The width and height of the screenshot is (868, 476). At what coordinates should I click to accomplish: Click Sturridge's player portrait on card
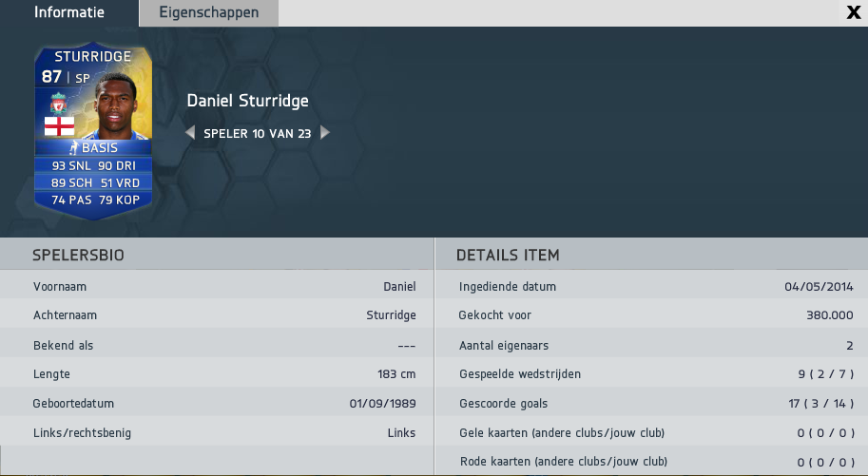tap(115, 106)
